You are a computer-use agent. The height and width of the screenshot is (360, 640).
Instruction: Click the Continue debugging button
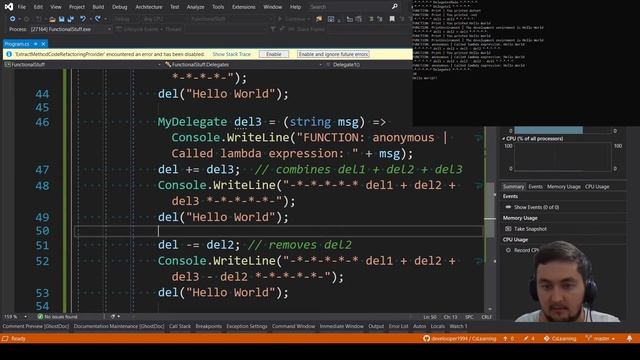[295, 19]
